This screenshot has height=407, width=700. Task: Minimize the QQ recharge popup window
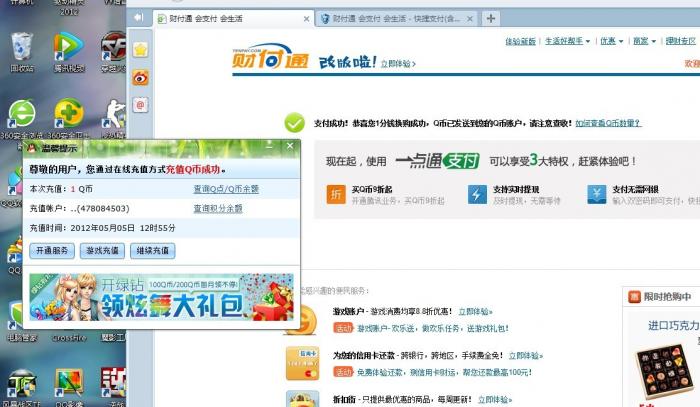pyautogui.click(x=269, y=145)
